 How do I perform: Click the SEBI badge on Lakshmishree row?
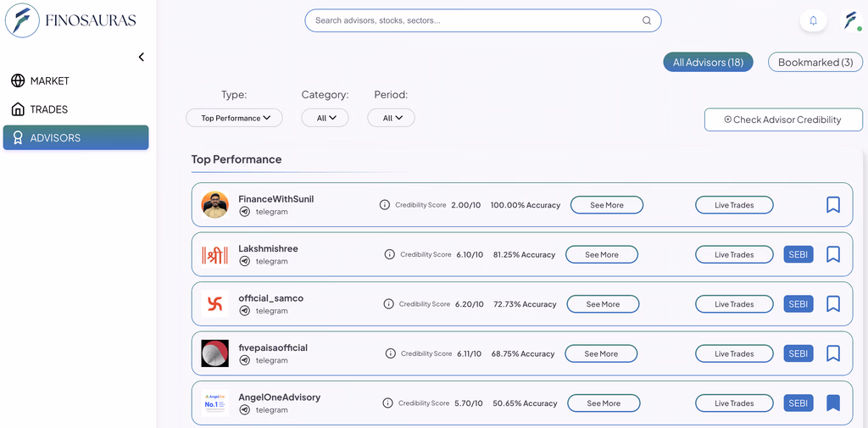pyautogui.click(x=798, y=255)
